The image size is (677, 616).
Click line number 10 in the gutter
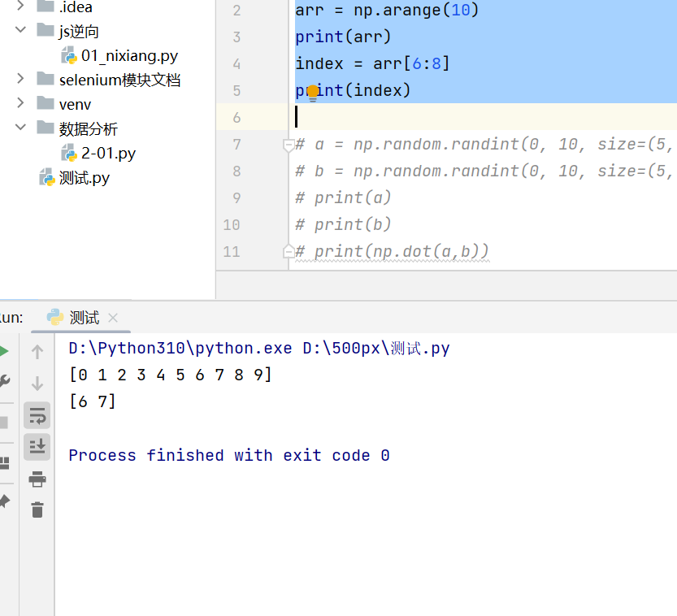pyautogui.click(x=232, y=224)
